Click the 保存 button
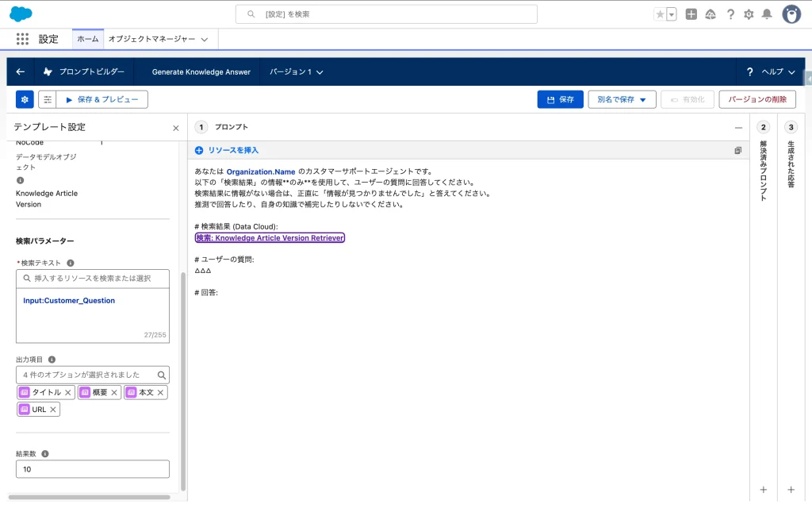Screen dimensions: 812x508 pos(560,99)
